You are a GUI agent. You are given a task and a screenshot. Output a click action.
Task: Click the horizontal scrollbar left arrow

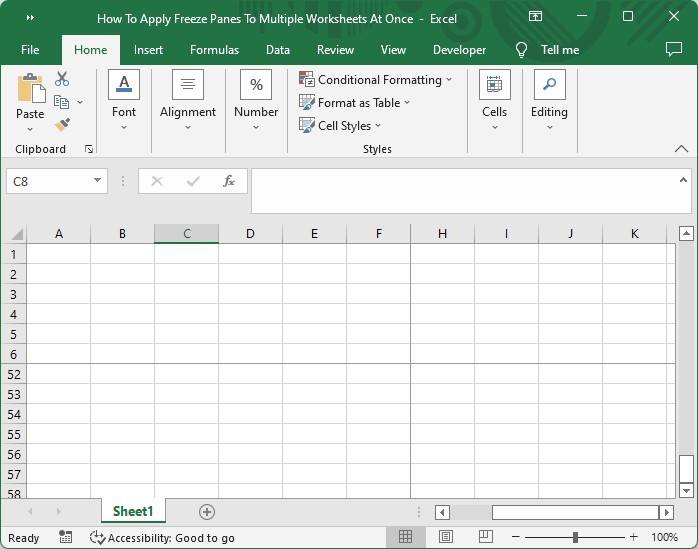(x=442, y=512)
